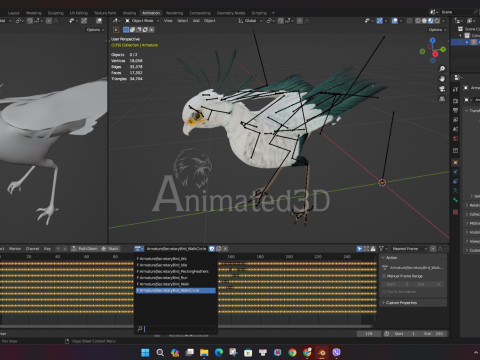Click the Push Down button
Screen dimensions: 480x360
tap(85, 249)
